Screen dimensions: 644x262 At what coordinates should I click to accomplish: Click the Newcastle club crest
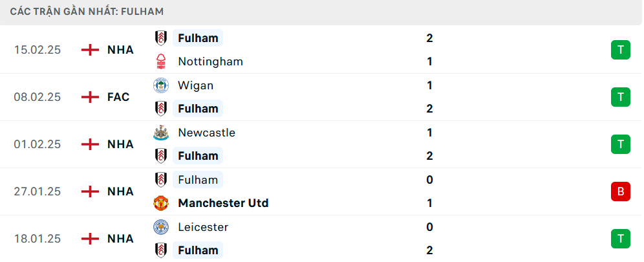160,133
